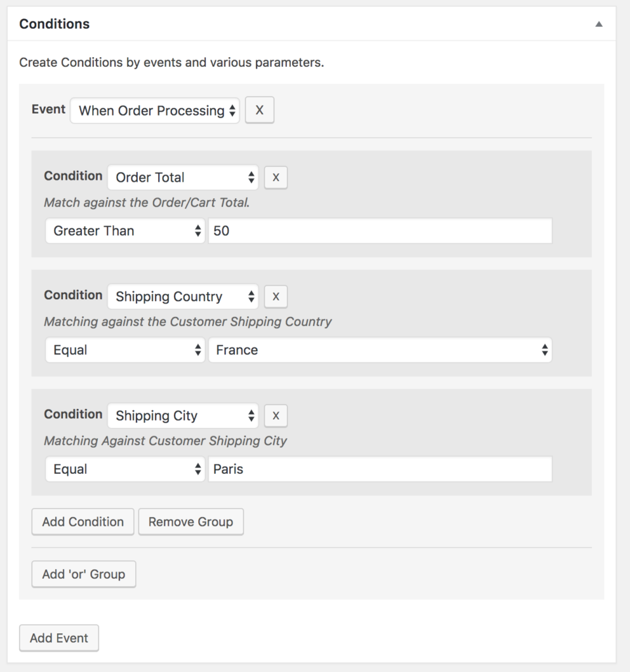Open the 'Shipping Country' condition type dropdown
The image size is (630, 672).
(183, 297)
